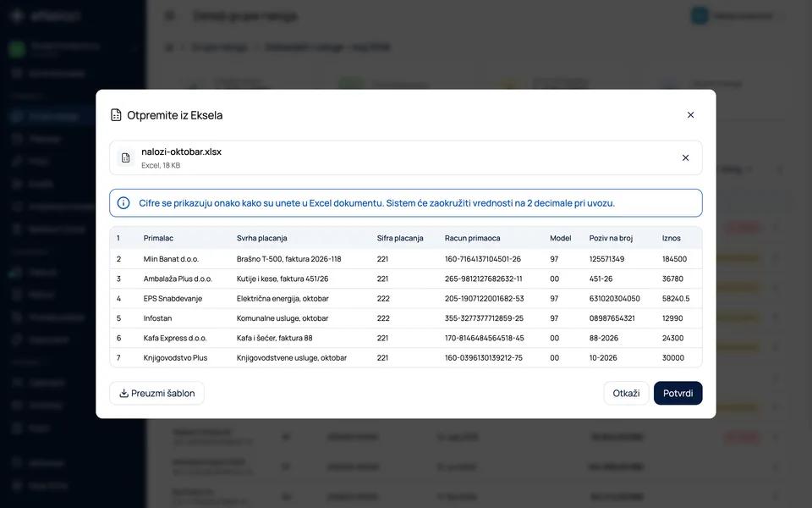Click the Brašno T-500, faktura 2026-118 cell
The height and width of the screenshot is (508, 812).
(289, 259)
